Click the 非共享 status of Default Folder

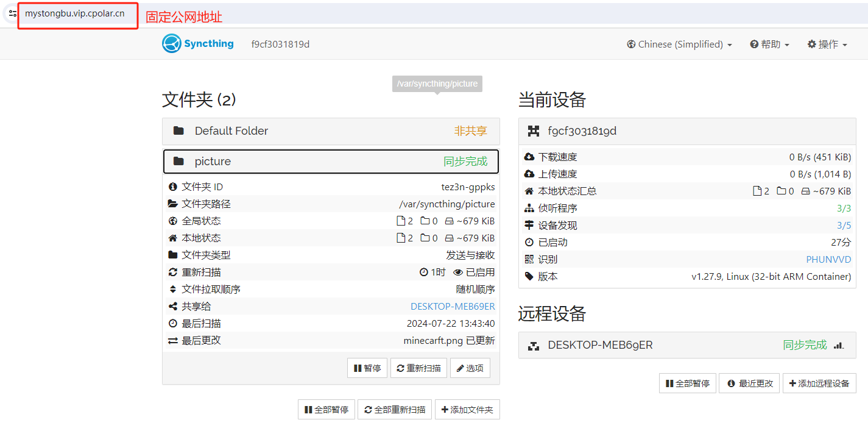coord(470,131)
